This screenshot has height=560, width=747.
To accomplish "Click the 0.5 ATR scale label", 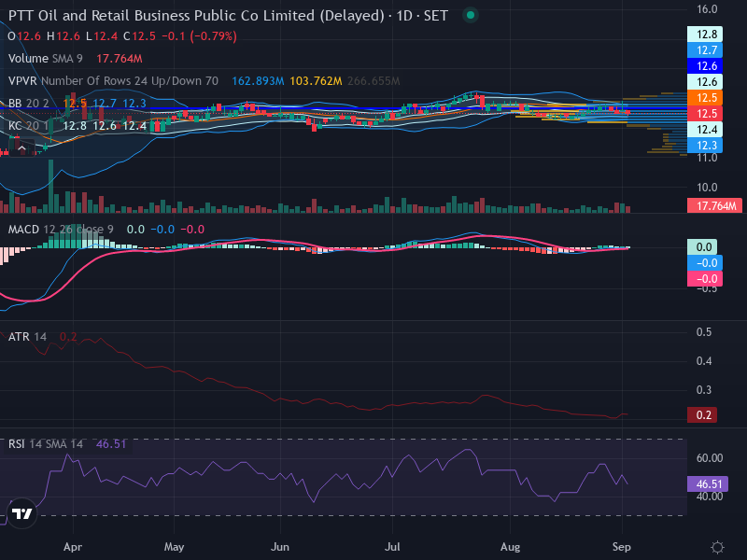I will click(704, 332).
